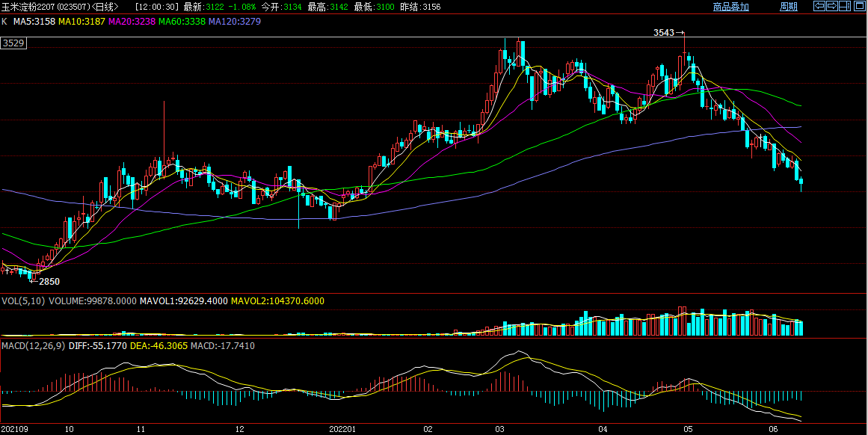Image resolution: width=868 pixels, height=435 pixels.
Task: Select the blue MA120 label
Action: [234, 22]
